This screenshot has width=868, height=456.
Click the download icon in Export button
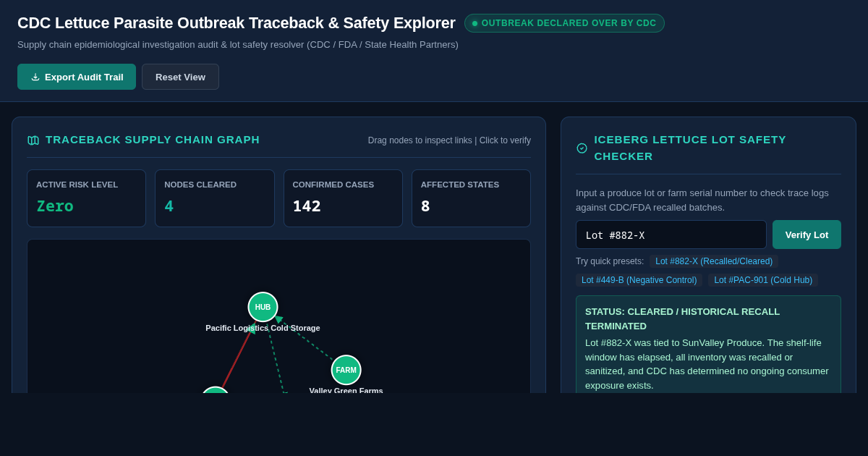(x=35, y=77)
